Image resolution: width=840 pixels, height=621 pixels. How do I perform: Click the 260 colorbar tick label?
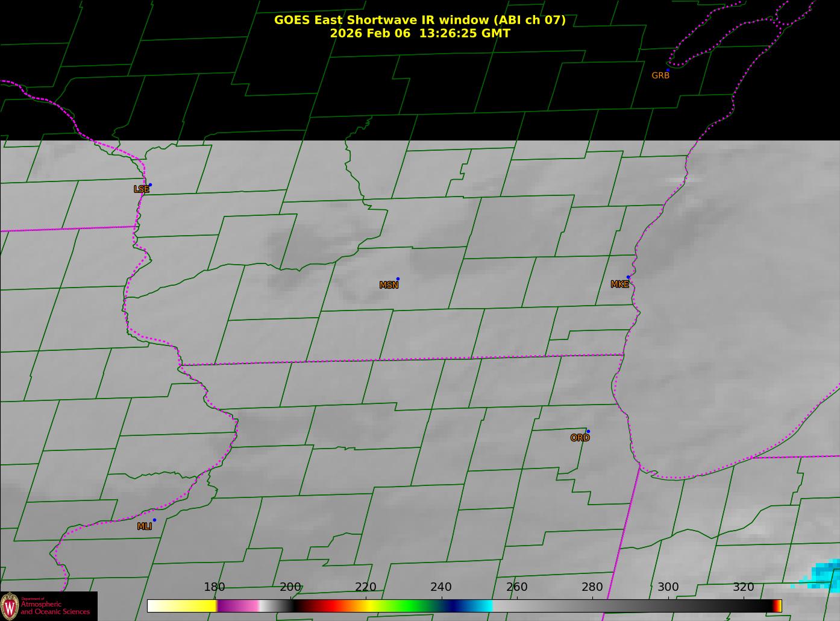[x=517, y=587]
